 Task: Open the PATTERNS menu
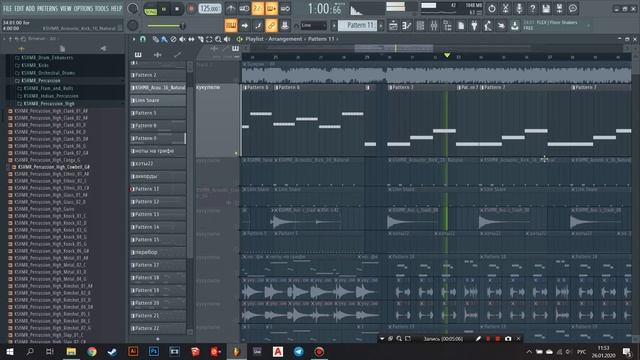[48, 8]
